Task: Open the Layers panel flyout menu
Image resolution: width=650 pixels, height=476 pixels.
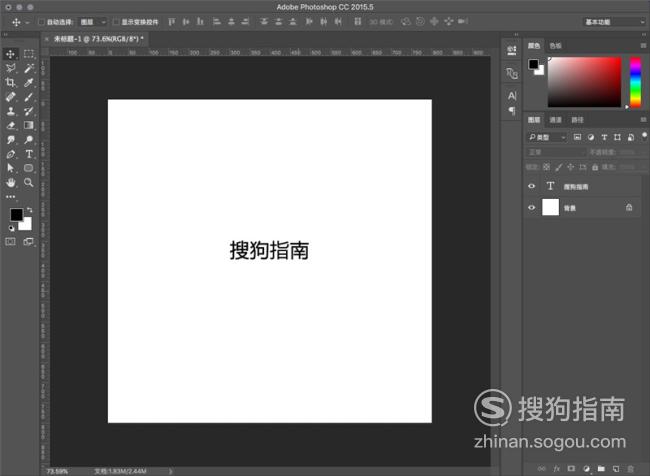Action: pos(643,120)
